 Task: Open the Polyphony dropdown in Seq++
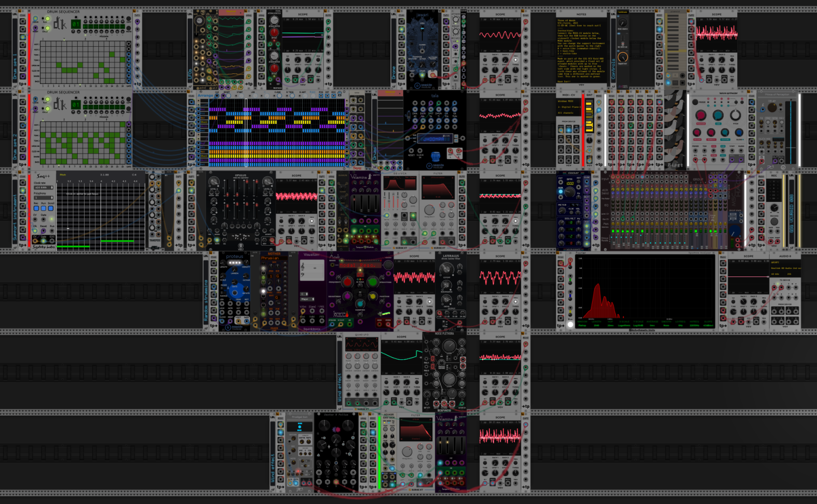coord(44,198)
